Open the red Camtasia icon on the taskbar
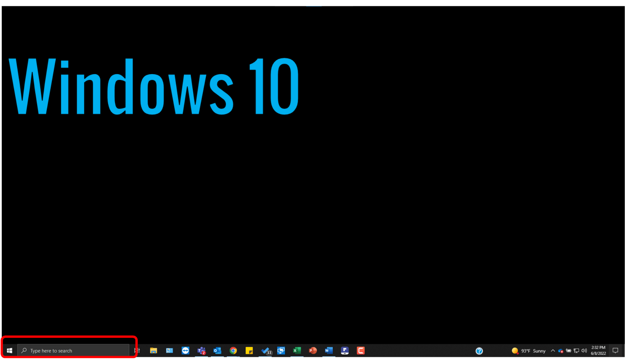This screenshot has height=364, width=625. point(361,351)
